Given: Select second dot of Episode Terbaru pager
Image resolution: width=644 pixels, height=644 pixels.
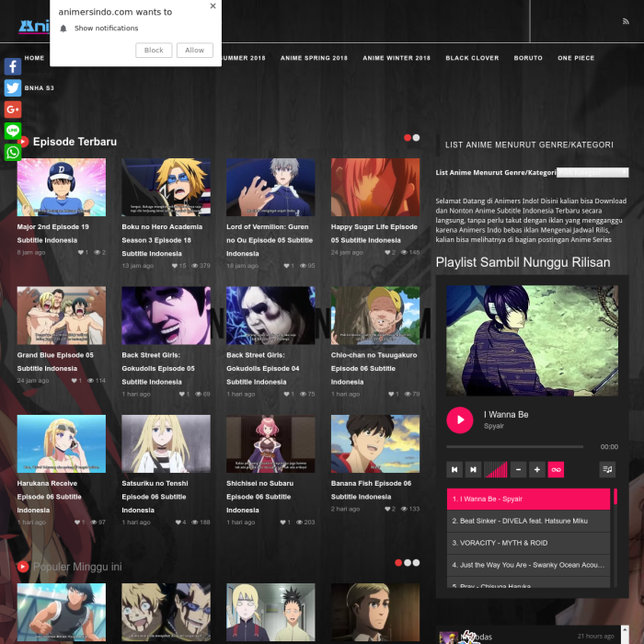Looking at the screenshot, I should 416,138.
